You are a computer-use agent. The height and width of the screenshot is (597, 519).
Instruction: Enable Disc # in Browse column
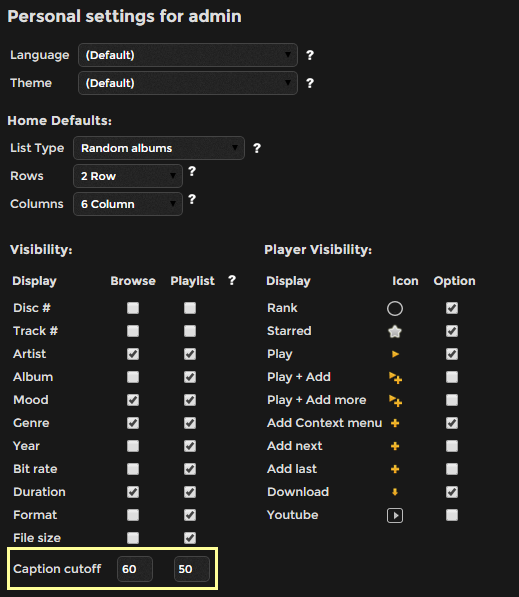coord(133,308)
